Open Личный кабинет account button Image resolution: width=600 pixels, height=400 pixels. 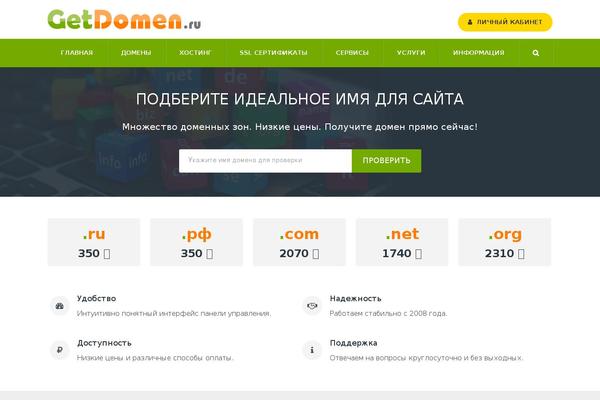click(x=505, y=22)
